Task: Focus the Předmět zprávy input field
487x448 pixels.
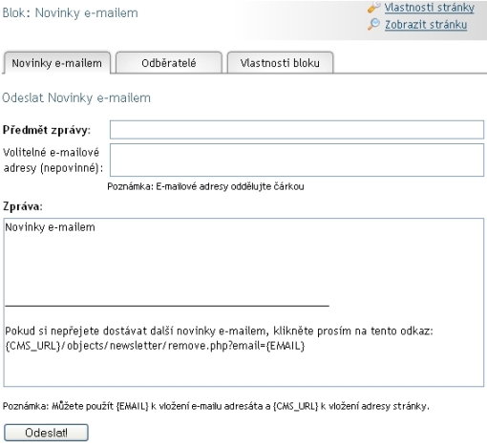Action: click(297, 130)
